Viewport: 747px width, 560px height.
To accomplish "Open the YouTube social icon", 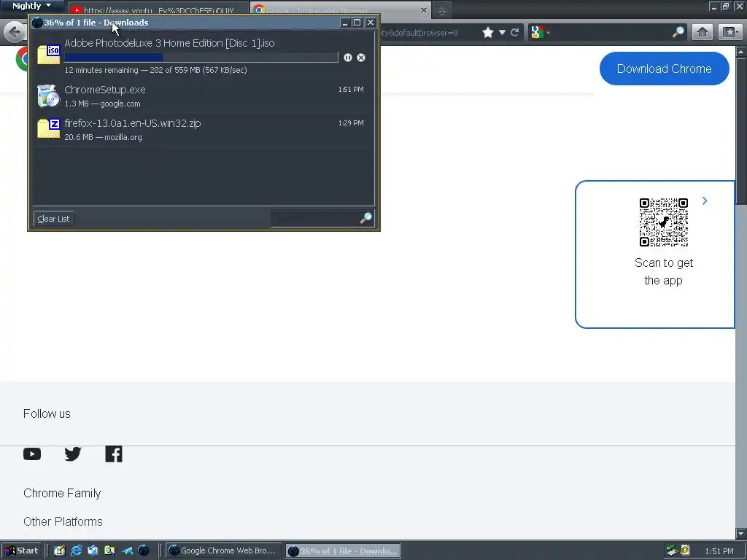I will (32, 454).
